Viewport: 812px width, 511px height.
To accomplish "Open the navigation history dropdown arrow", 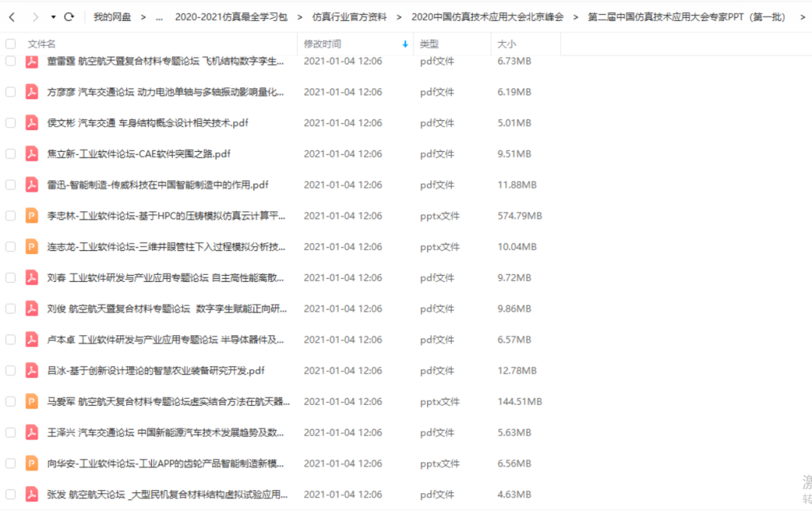I will point(53,17).
